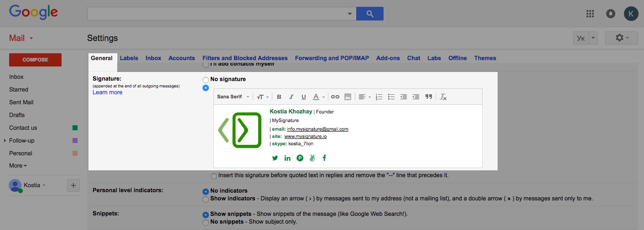The image size is (644, 230).
Task: Click the green Contact us color square
Action: coord(75,128)
